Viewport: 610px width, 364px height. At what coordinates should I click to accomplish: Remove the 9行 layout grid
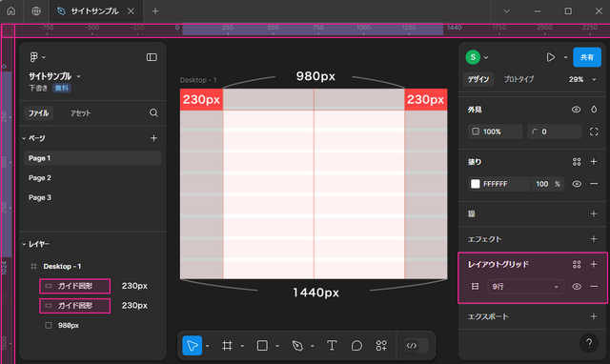[594, 287]
